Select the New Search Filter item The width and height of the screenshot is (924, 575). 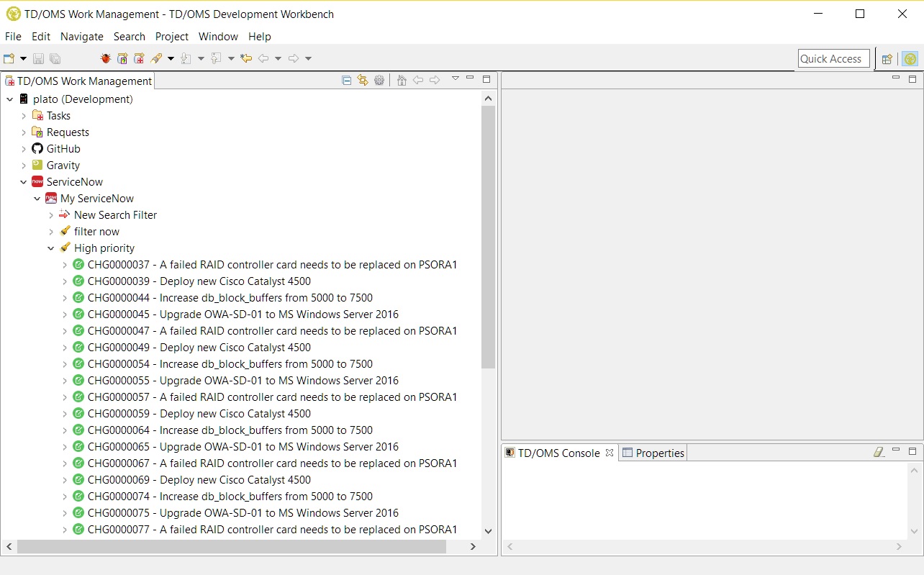pos(115,215)
